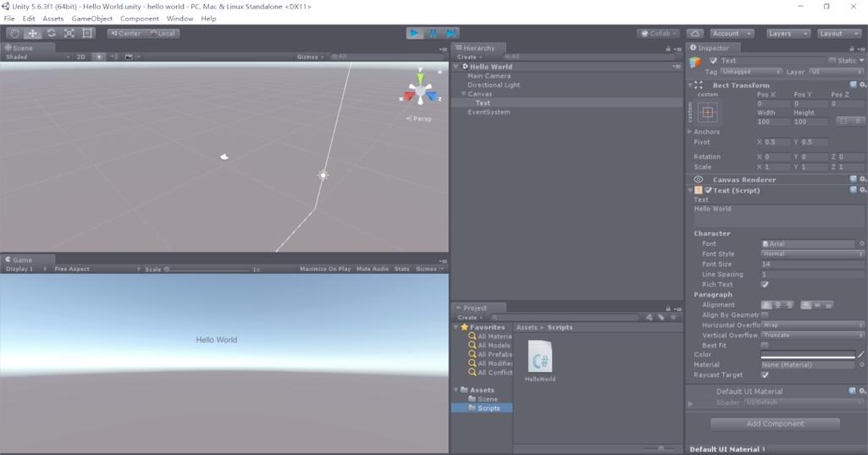868x455 pixels.
Task: Click the color eyedropper icon
Action: (x=861, y=355)
